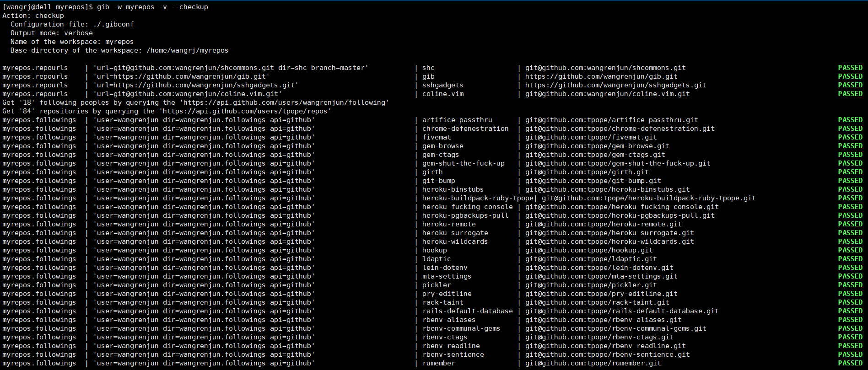Click 'git@github.com:wangrenjun/coline.vim.git' in the right column

coord(608,94)
